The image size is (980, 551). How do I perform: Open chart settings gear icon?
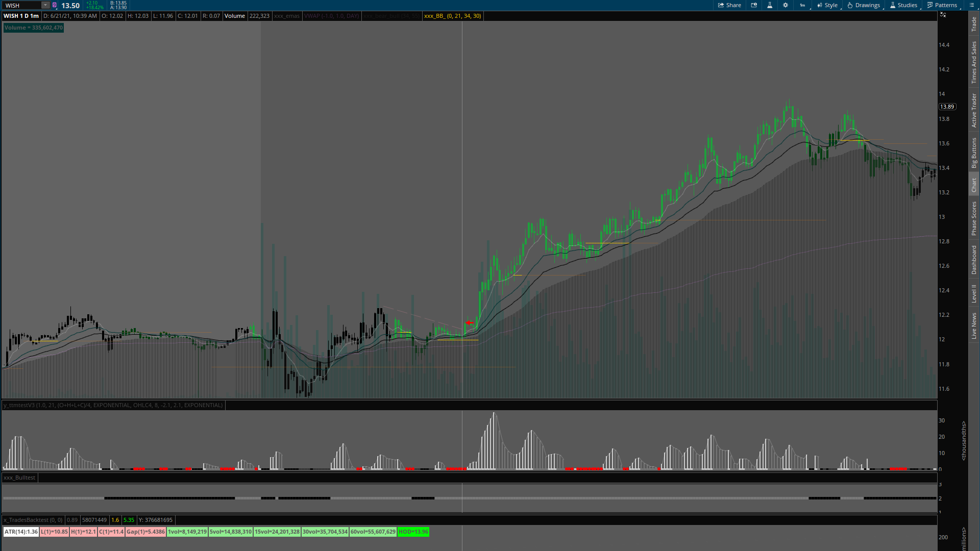[786, 5]
